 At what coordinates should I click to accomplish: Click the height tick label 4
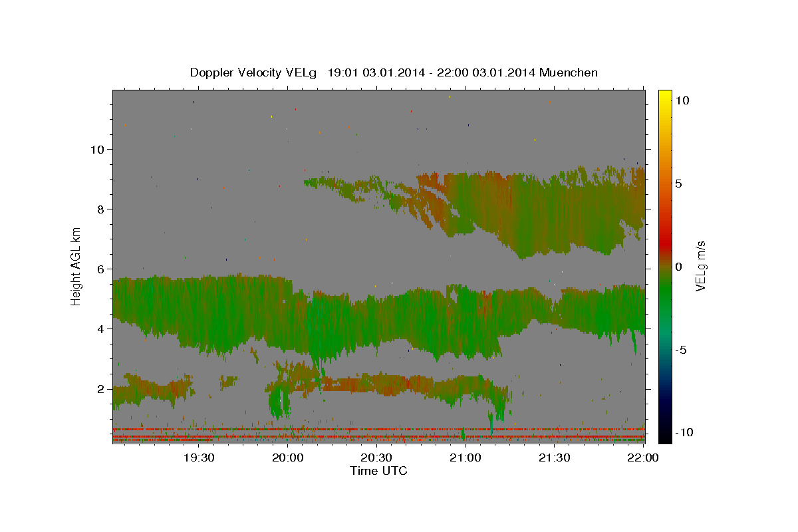pyautogui.click(x=102, y=329)
